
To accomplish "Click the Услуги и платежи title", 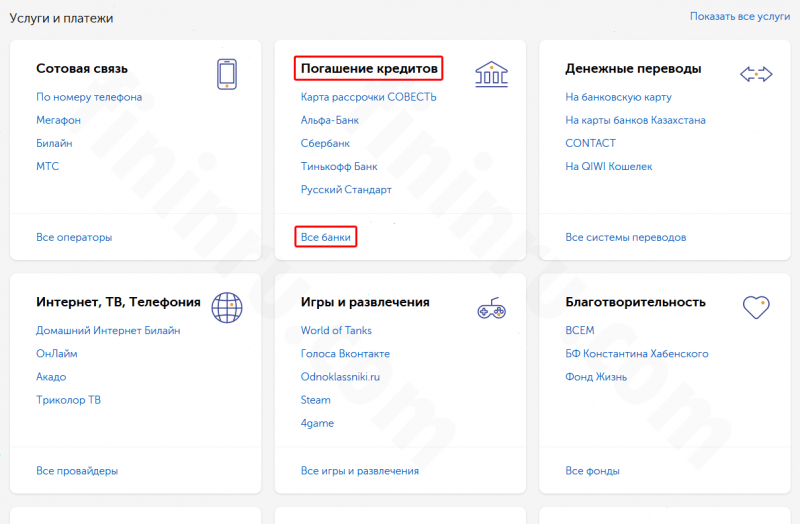I will [x=61, y=18].
